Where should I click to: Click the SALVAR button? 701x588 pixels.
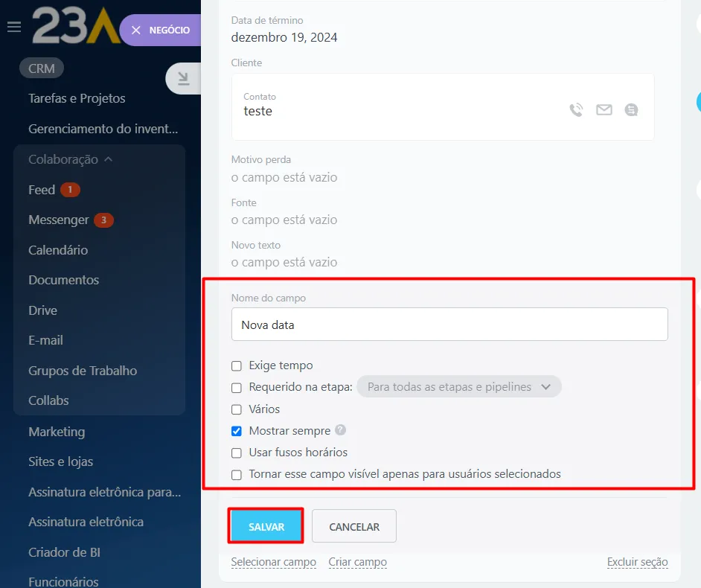pos(266,526)
